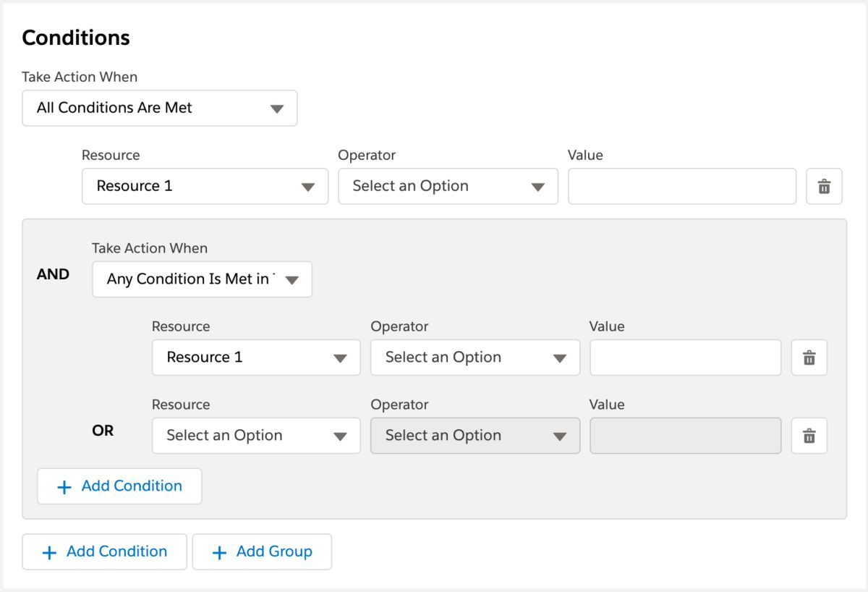Image resolution: width=868 pixels, height=592 pixels.
Task: Open the top-level Operator Select an Option dropdown
Action: coord(448,187)
